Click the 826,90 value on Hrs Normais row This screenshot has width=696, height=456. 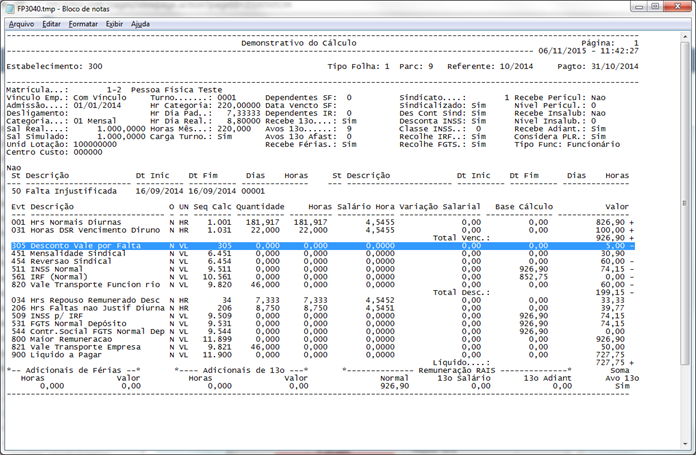point(610,222)
